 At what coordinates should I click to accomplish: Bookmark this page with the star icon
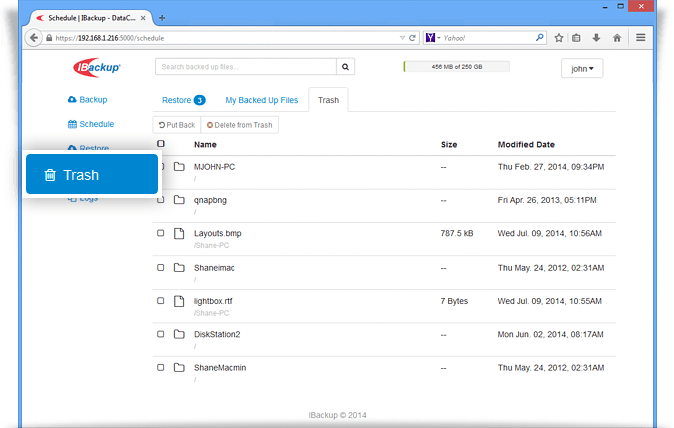point(558,38)
